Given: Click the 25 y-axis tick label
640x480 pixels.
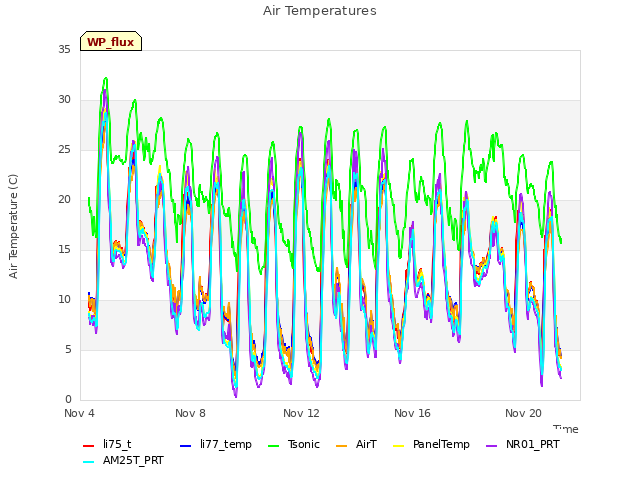Looking at the screenshot, I should point(64,149).
